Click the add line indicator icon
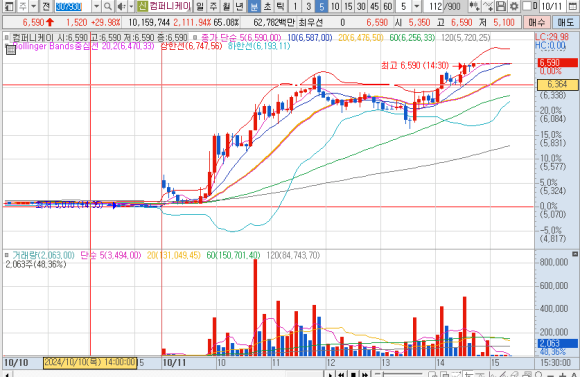580x377 pixels. coord(488,6)
